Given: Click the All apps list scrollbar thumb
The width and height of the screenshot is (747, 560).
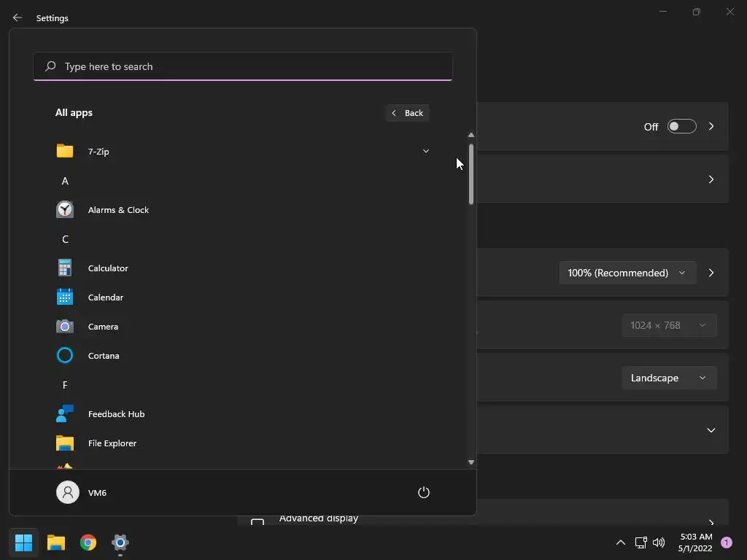Looking at the screenshot, I should pos(471,174).
